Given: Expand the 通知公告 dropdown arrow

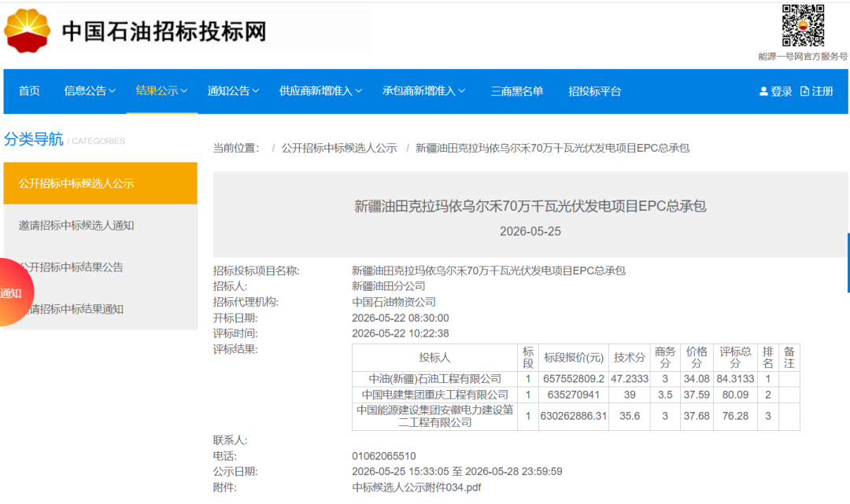Looking at the screenshot, I should click(x=256, y=91).
